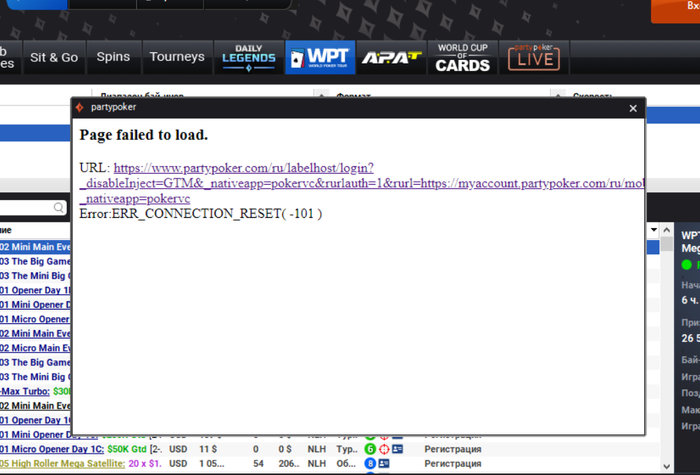Click 'Регистрация' in Micro Opener Day 1C row

(x=453, y=449)
